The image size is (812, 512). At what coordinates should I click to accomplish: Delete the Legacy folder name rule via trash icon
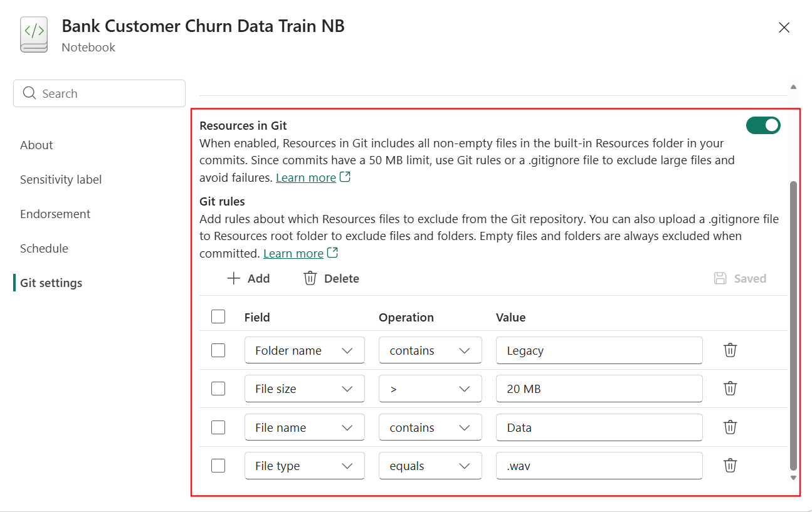click(730, 350)
